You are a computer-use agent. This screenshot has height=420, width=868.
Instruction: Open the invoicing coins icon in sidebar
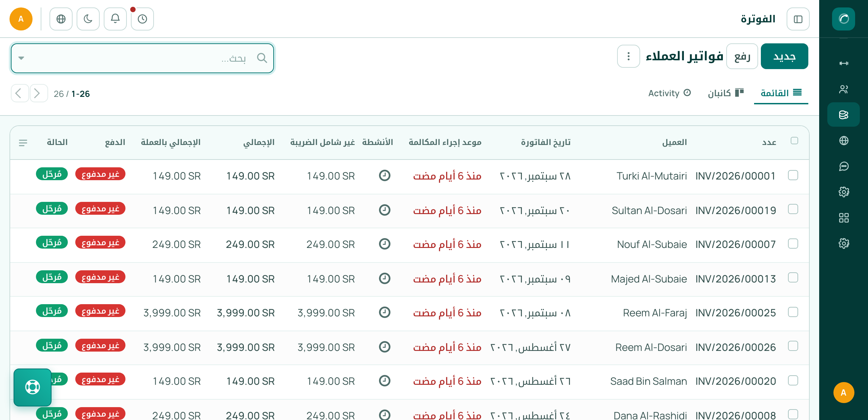[x=844, y=115]
